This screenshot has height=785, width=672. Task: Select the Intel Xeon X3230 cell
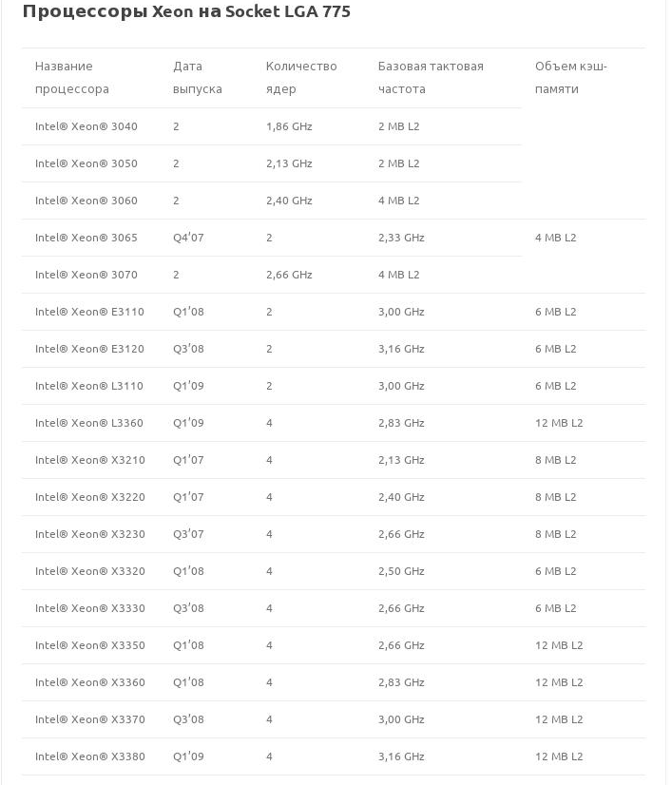pyautogui.click(x=90, y=534)
